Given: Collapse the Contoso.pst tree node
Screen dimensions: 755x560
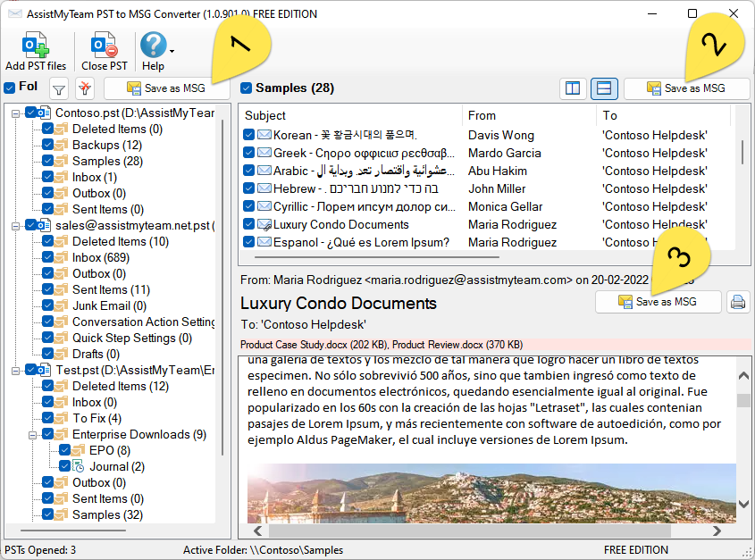Looking at the screenshot, I should coord(15,113).
